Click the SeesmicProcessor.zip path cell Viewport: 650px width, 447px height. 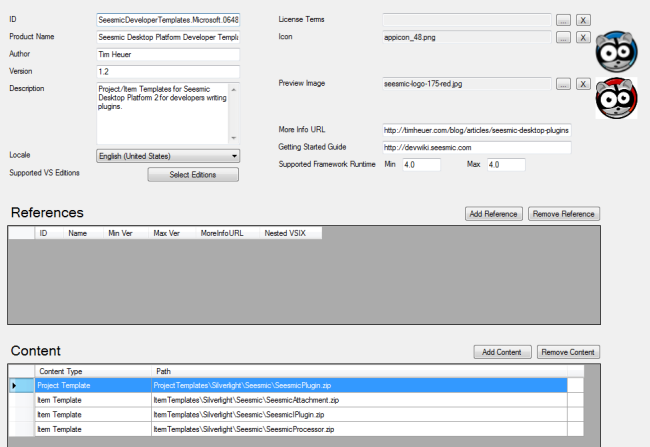coord(359,429)
